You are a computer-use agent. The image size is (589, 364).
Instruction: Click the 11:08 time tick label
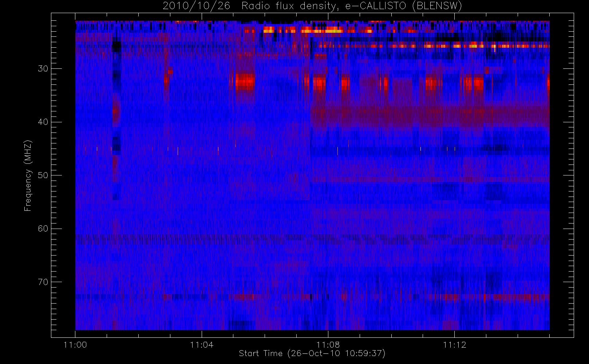[328, 345]
